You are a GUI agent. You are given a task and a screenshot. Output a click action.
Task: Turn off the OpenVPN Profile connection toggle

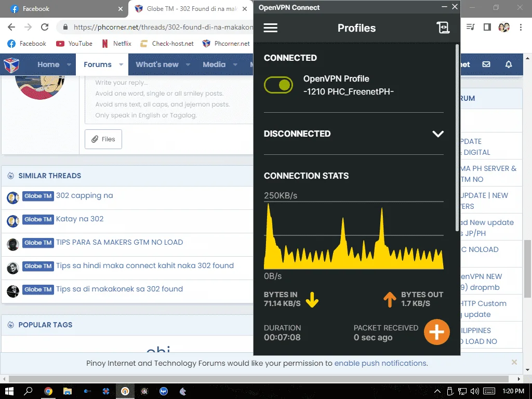click(278, 85)
